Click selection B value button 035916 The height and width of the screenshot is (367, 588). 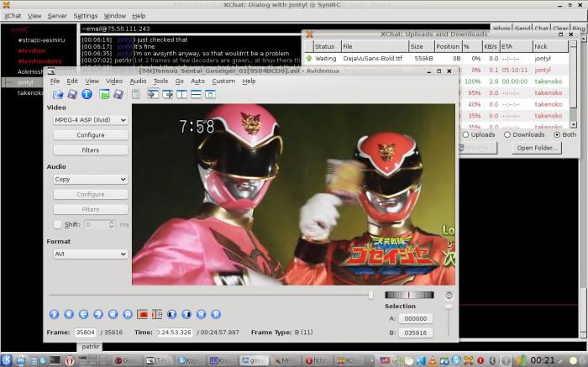pyautogui.click(x=416, y=333)
